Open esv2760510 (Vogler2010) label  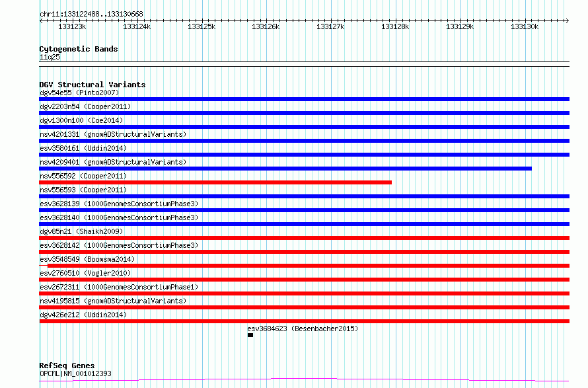coord(85,273)
